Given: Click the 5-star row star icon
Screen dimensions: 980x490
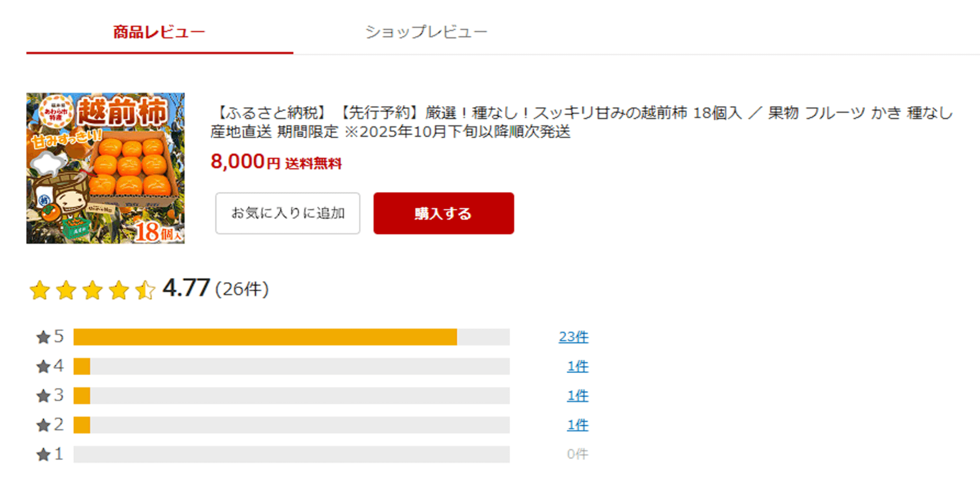Looking at the screenshot, I should 43,336.
